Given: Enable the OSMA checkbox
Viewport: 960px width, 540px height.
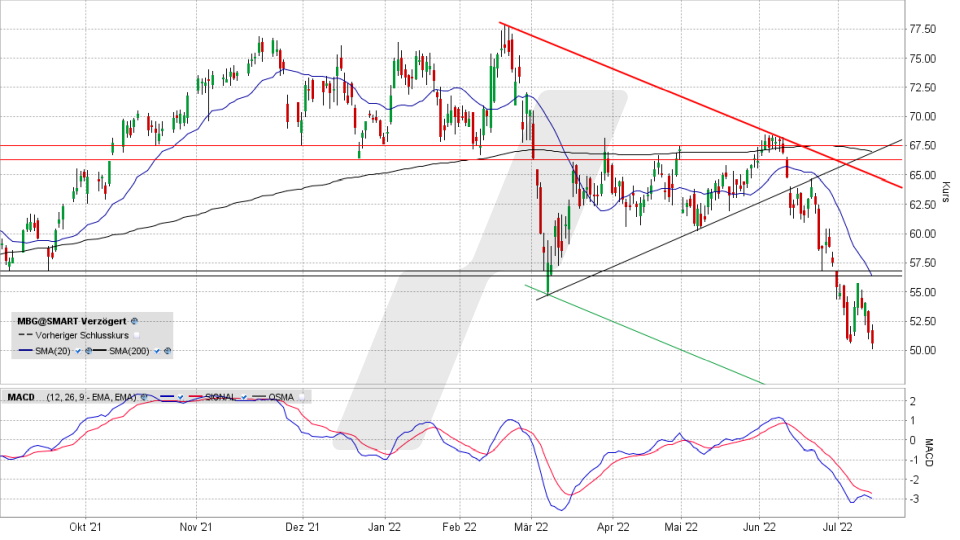Looking at the screenshot, I should (302, 397).
